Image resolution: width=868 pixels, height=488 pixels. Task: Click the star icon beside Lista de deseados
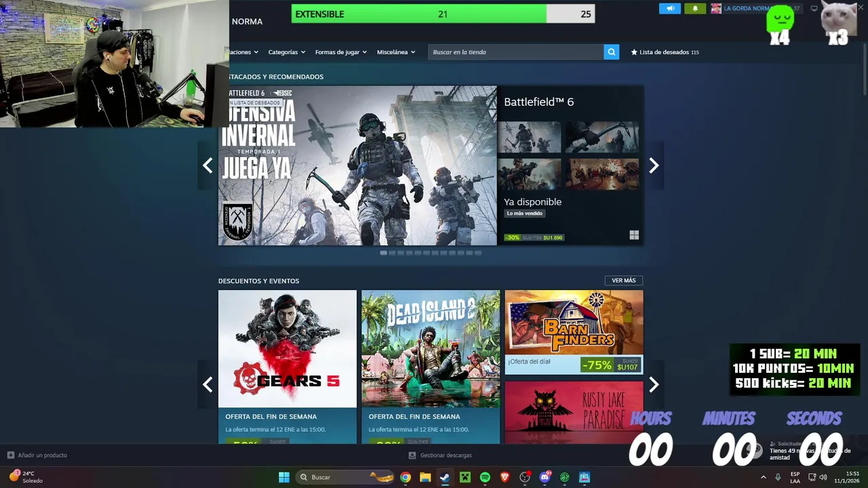point(634,52)
